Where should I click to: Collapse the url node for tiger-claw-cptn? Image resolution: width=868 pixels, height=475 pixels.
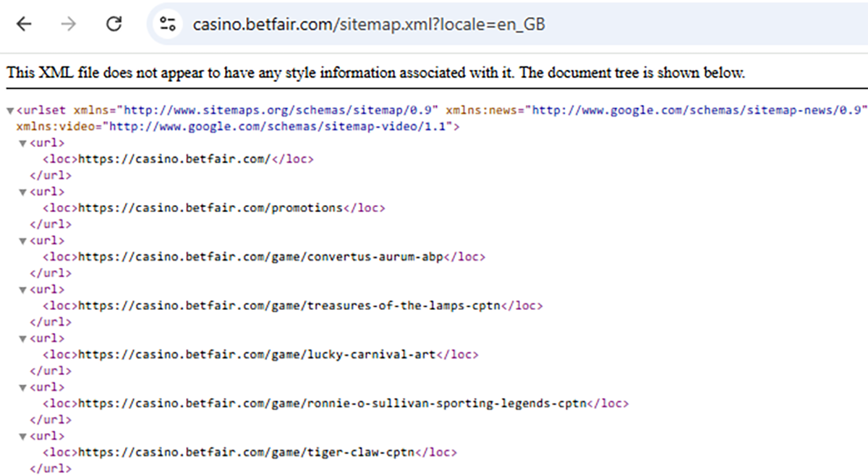(23, 437)
